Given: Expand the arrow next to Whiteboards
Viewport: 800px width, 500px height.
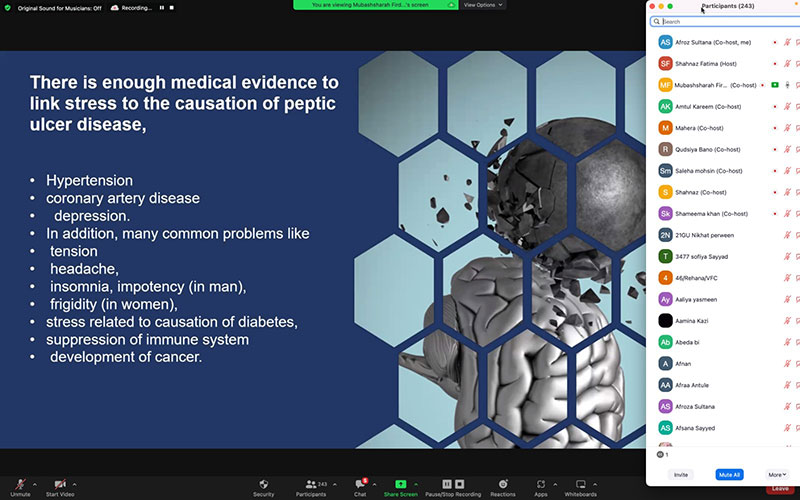Looking at the screenshot, I should click(x=595, y=484).
